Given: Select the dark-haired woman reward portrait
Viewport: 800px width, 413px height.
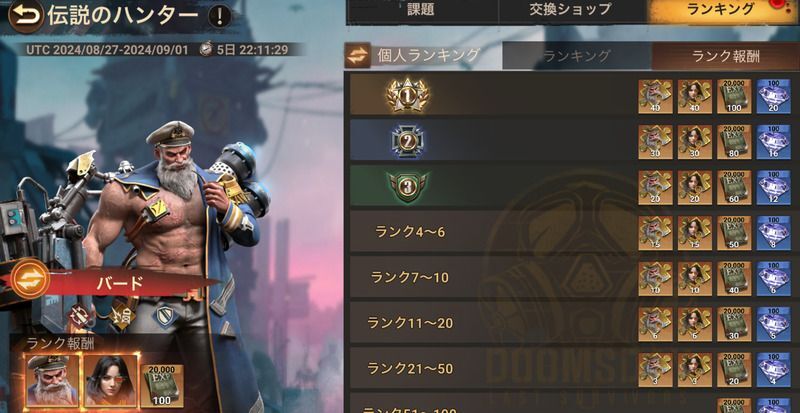Looking at the screenshot, I should coord(111,380).
